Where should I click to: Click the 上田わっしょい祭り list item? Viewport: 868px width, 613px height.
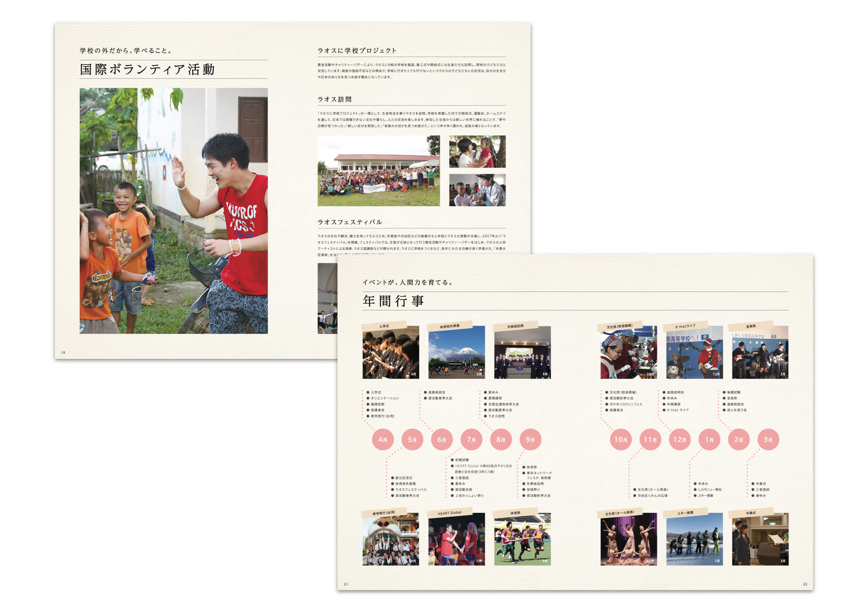[467, 495]
